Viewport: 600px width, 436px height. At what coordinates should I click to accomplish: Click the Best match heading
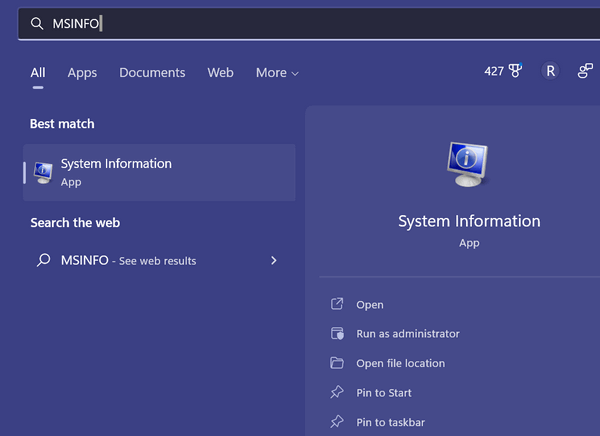coord(62,124)
